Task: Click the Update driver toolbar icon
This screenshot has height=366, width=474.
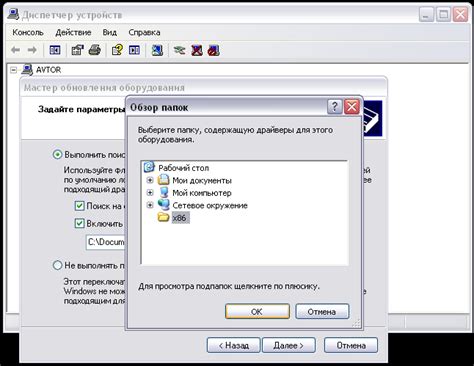Action: pyautogui.click(x=179, y=50)
